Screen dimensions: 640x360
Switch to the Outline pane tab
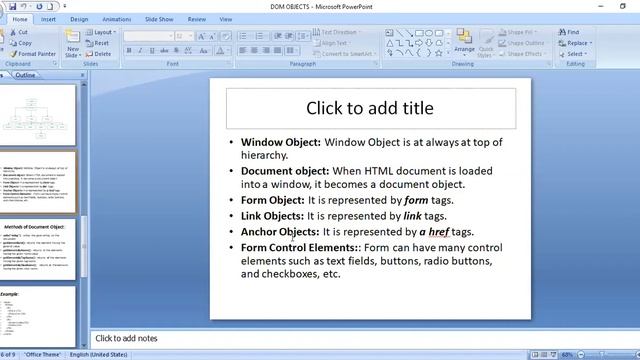pos(25,75)
